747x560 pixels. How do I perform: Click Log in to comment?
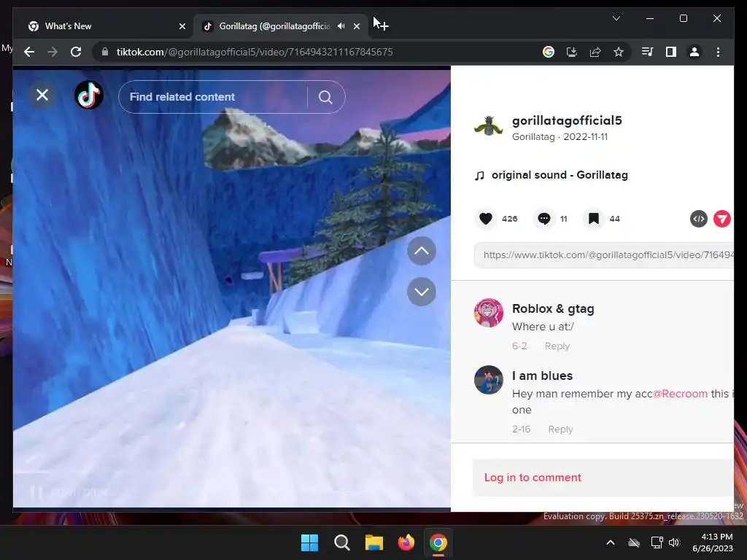(533, 478)
